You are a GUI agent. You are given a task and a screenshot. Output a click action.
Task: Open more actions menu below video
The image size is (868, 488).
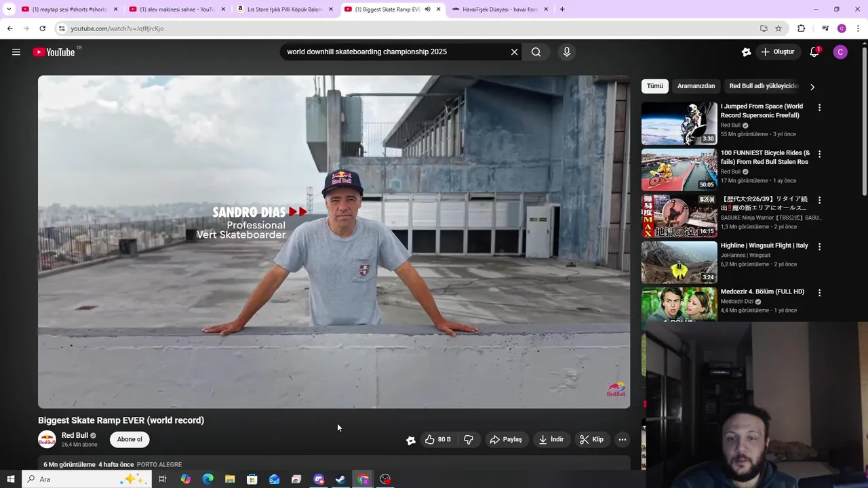[623, 440]
